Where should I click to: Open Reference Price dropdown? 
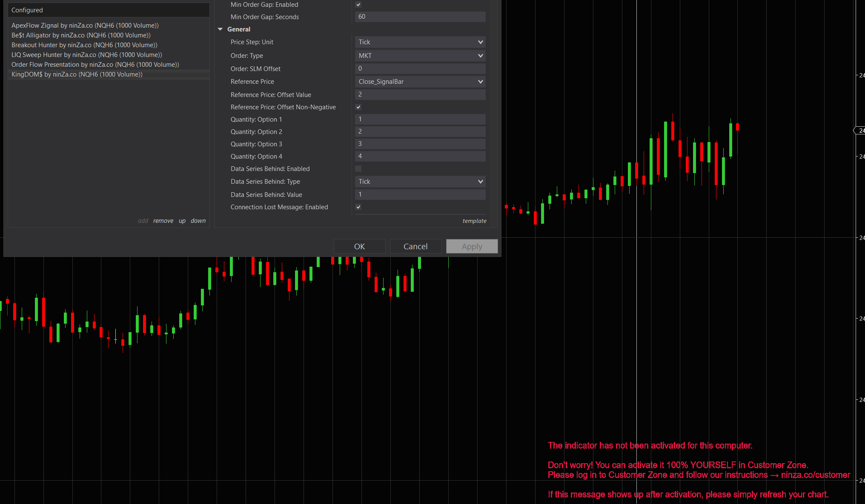pyautogui.click(x=420, y=82)
